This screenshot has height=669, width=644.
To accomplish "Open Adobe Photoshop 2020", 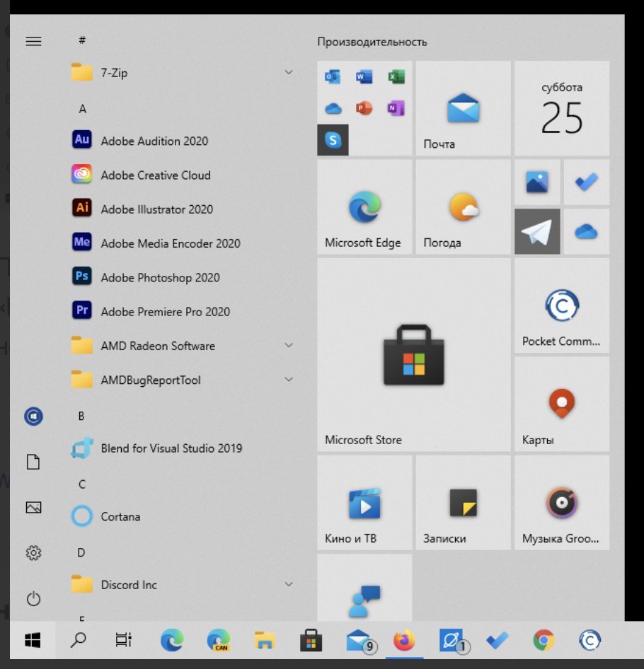I will pos(181,277).
